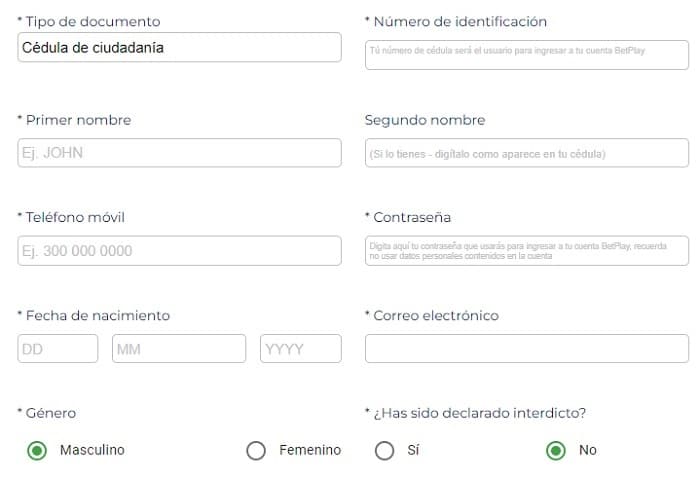Select Sí radio for declarado interdicto
The image size is (700, 478).
[x=384, y=451]
